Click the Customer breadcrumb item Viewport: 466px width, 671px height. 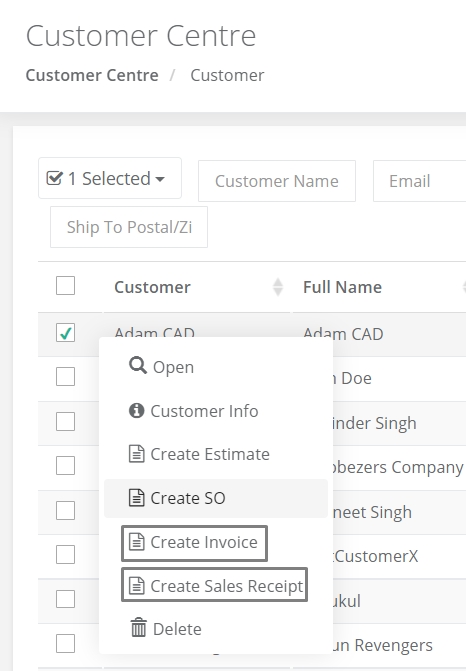pos(227,75)
